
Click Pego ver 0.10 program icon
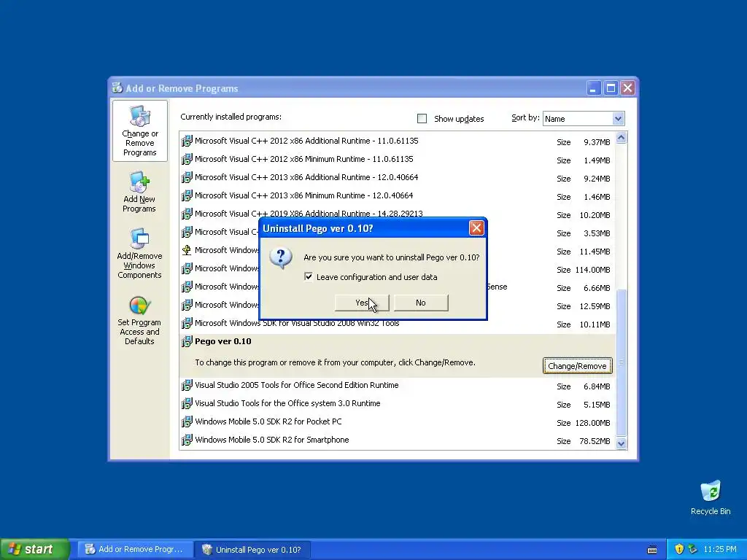click(187, 341)
